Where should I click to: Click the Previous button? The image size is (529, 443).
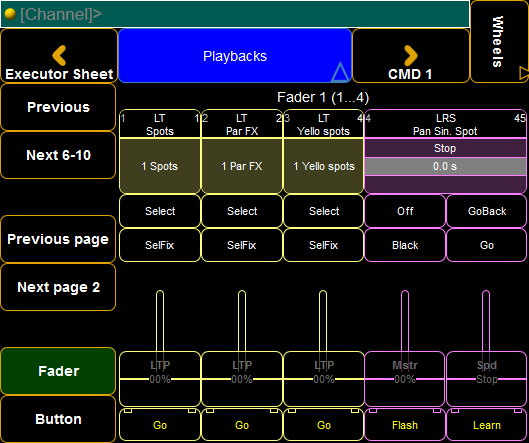(58, 107)
